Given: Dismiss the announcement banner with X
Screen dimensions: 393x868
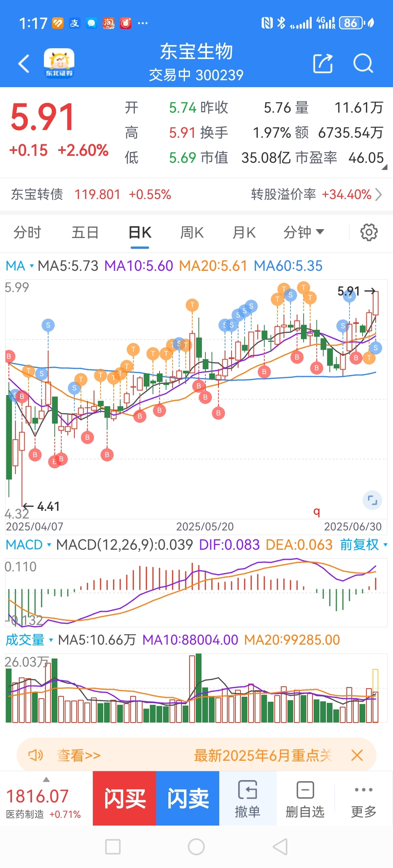Looking at the screenshot, I should [357, 755].
